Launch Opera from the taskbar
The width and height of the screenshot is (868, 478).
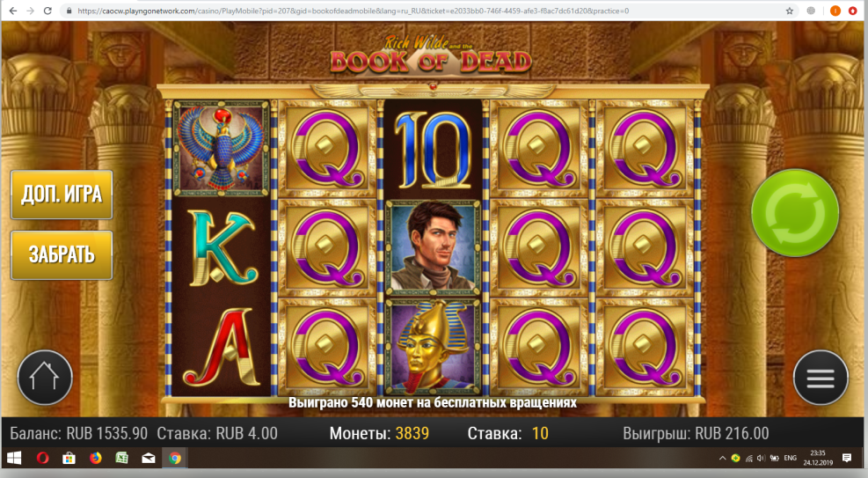(42, 458)
